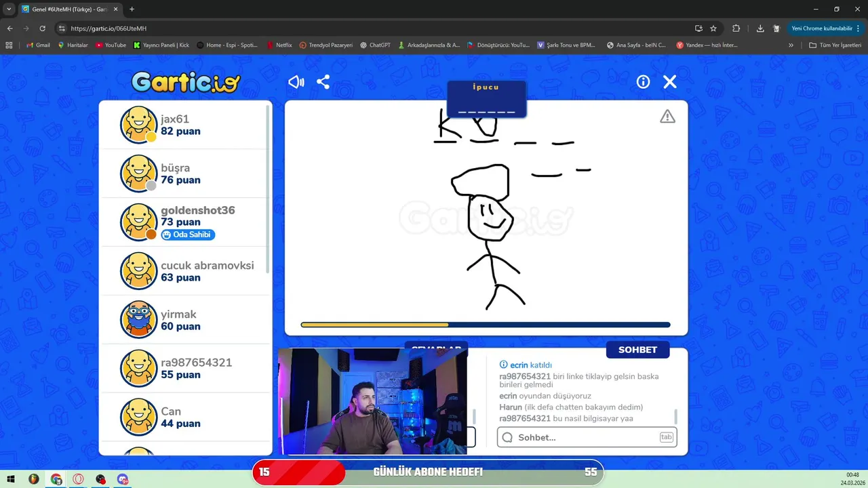Click the Sohbet chat input field
Screen dimensions: 868x488
pyautogui.click(x=587, y=437)
